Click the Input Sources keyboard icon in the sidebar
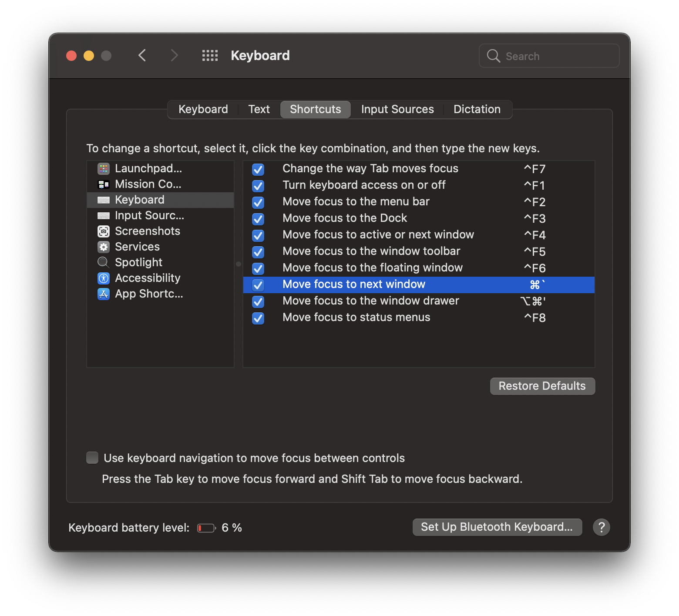This screenshot has height=616, width=679. click(104, 216)
